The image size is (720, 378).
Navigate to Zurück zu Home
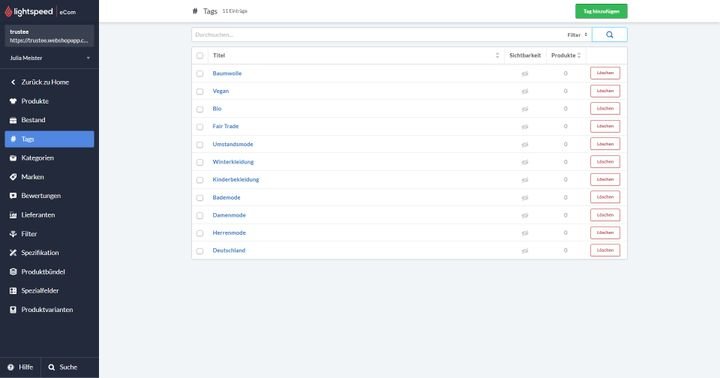(x=50, y=82)
